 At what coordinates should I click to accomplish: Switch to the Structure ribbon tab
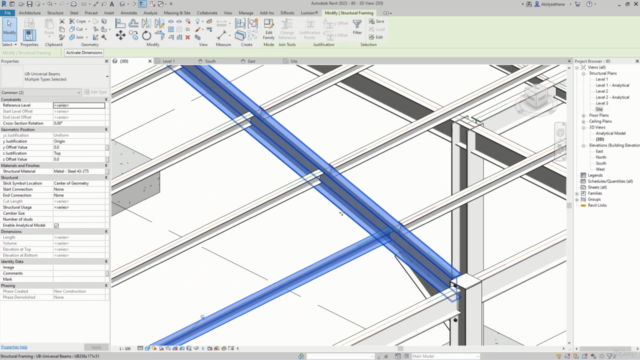[x=55, y=13]
